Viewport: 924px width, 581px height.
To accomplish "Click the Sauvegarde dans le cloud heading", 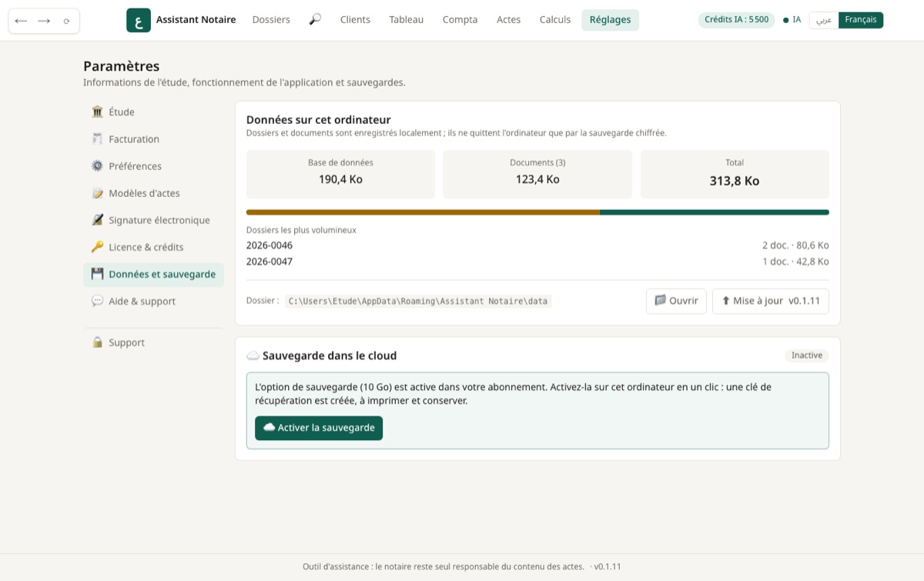I will [330, 356].
